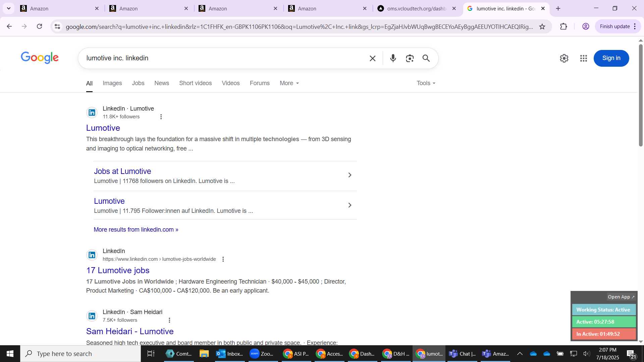Open the Windows Start menu
Viewport: 644px width, 362px height.
[x=10, y=354]
